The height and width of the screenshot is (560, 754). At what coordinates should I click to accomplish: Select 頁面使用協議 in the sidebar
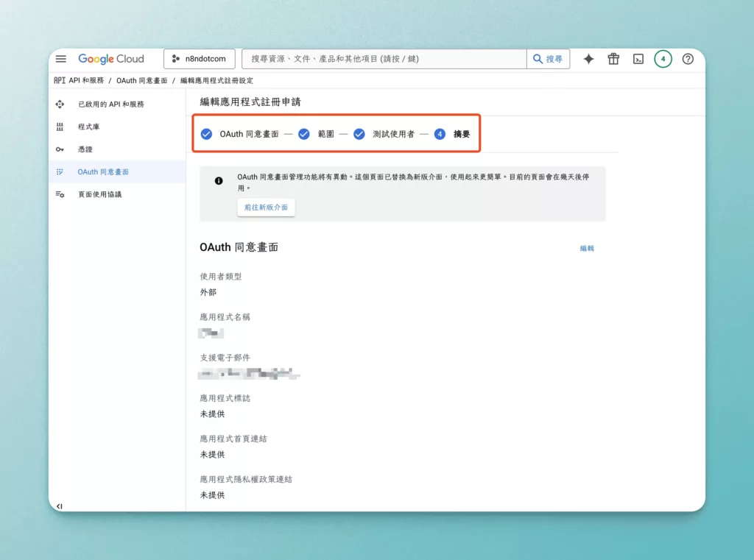click(x=100, y=194)
